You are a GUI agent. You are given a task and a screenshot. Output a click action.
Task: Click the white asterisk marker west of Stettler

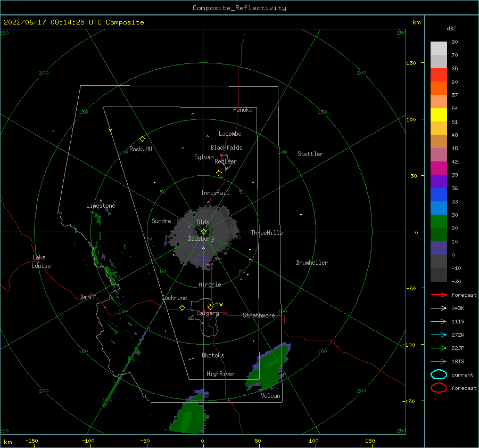(253, 183)
